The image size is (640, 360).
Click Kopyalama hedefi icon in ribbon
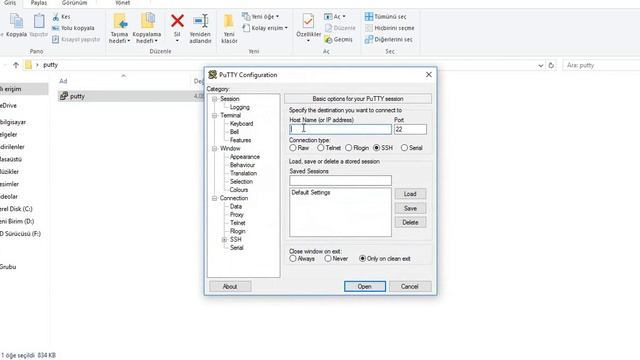pyautogui.click(x=147, y=21)
